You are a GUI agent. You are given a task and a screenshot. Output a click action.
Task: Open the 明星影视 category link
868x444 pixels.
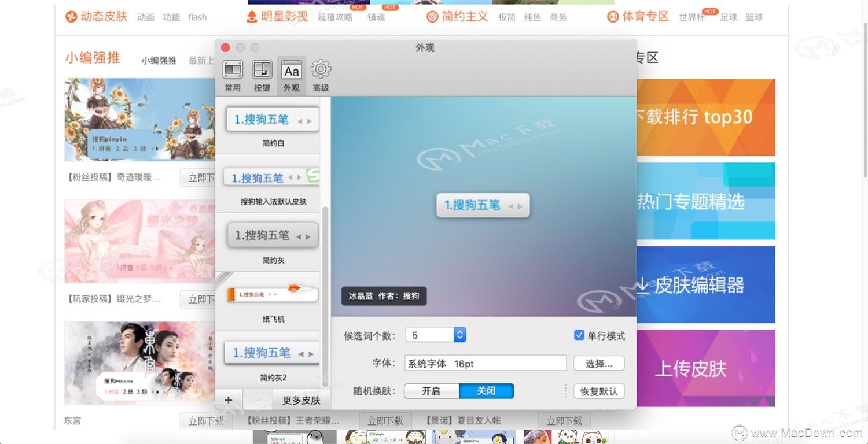tap(285, 17)
